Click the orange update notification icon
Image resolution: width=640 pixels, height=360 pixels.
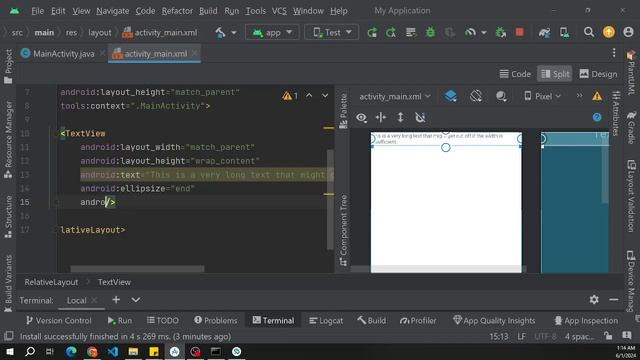pyautogui.click(x=609, y=32)
